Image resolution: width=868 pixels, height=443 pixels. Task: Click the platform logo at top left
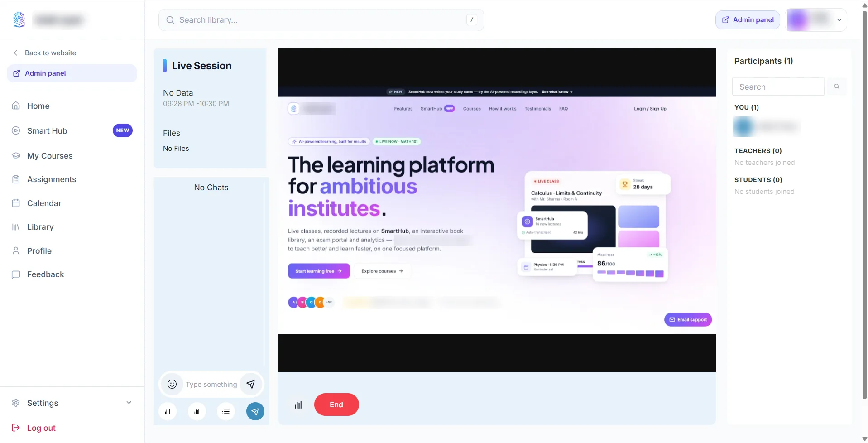click(x=19, y=19)
